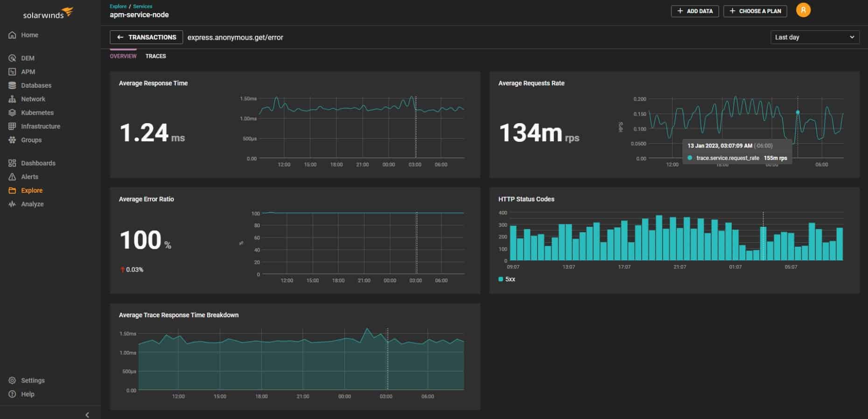Follow the Explore breadcrumb link
Viewport: 868px width, 419px height.
[118, 7]
